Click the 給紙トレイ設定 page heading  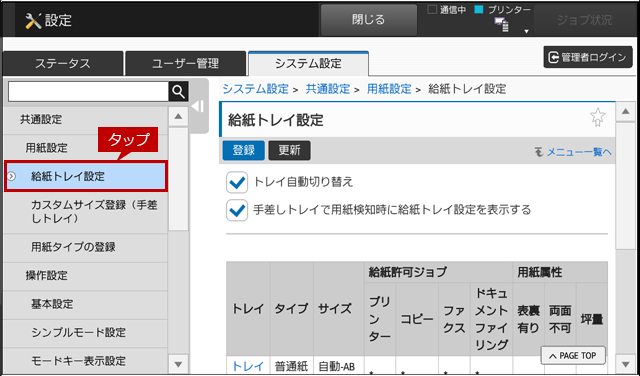(x=276, y=120)
